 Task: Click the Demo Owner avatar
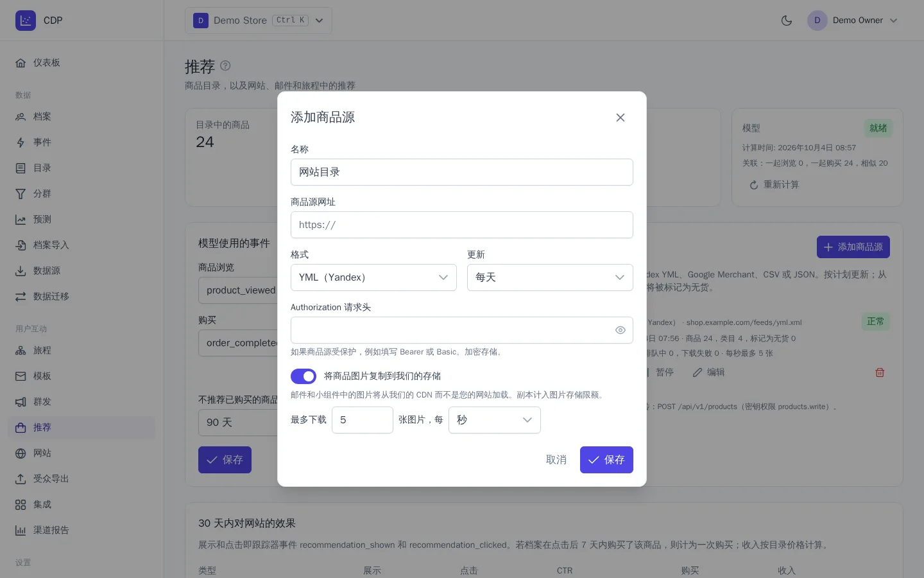pyautogui.click(x=817, y=21)
